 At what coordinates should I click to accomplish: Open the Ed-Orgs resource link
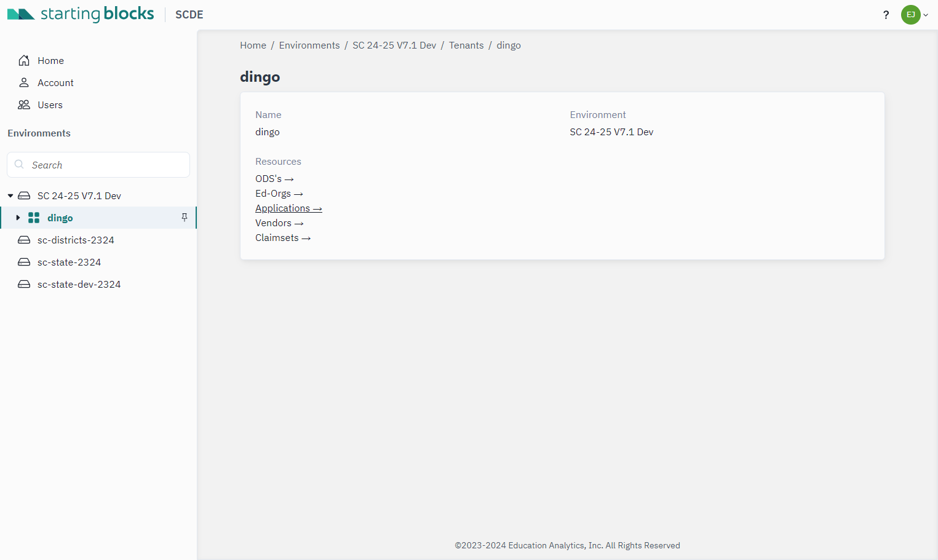click(x=279, y=193)
